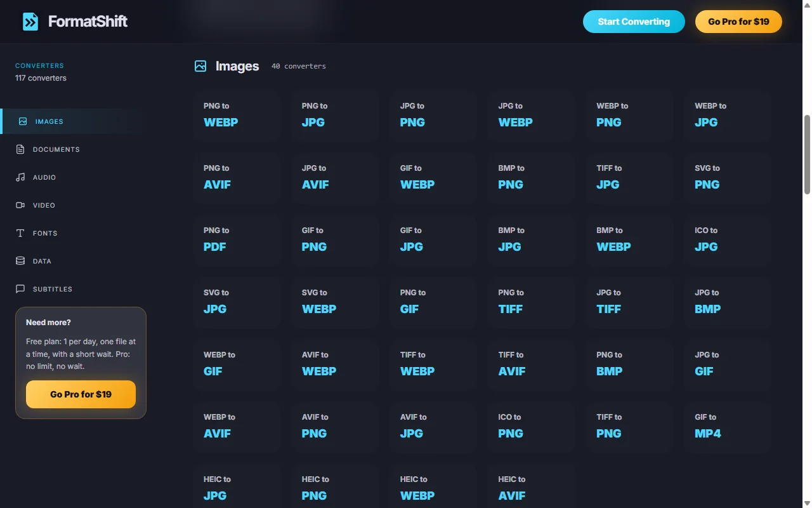Pick the PNG to BMP card

pos(630,364)
